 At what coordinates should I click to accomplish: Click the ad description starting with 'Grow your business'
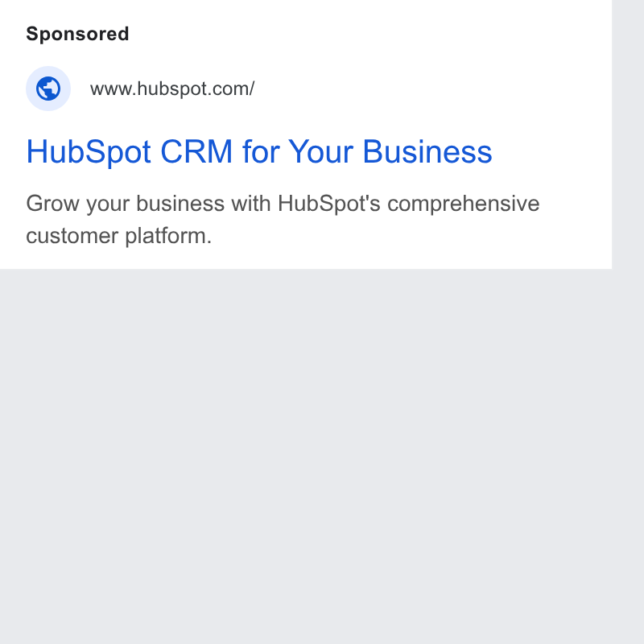pos(283,219)
